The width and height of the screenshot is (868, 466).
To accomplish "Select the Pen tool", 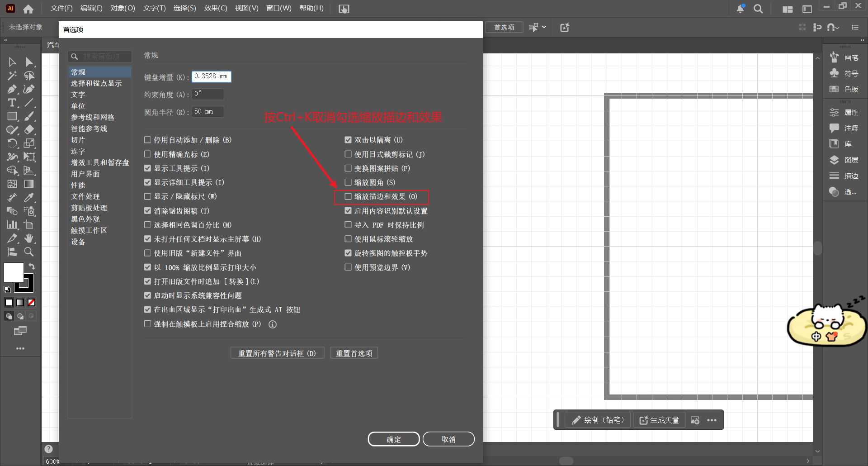I will (x=12, y=89).
